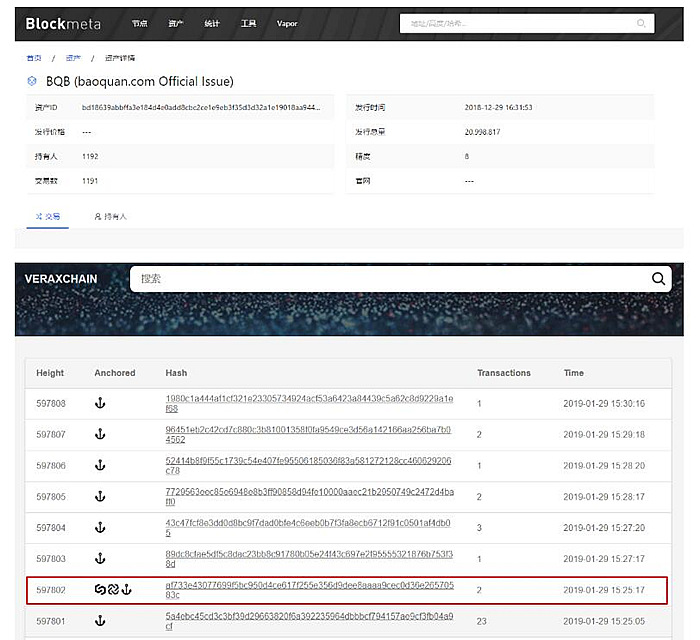700x640 pixels.
Task: Go to 资产 breadcrumb link
Action: point(73,58)
